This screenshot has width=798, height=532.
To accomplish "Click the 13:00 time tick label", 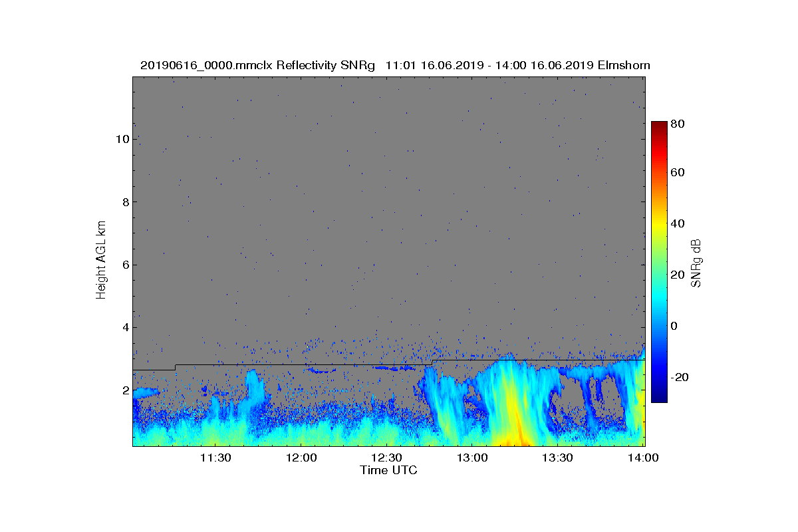I will (472, 458).
